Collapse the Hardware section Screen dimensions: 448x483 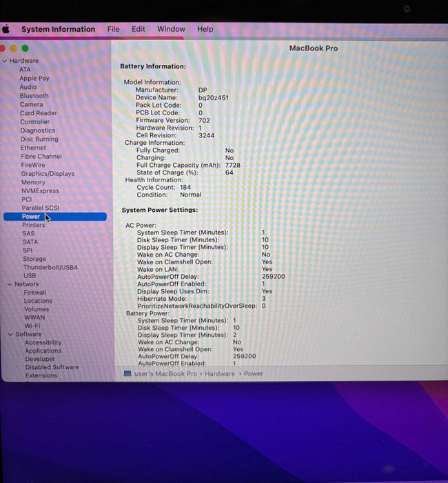(5, 61)
